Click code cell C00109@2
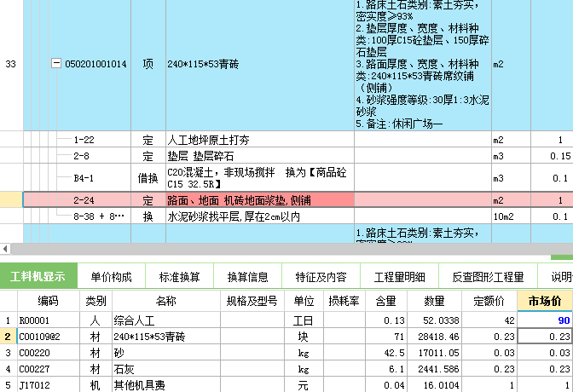Image resolution: width=573 pixels, height=392 pixels. pos(49,337)
